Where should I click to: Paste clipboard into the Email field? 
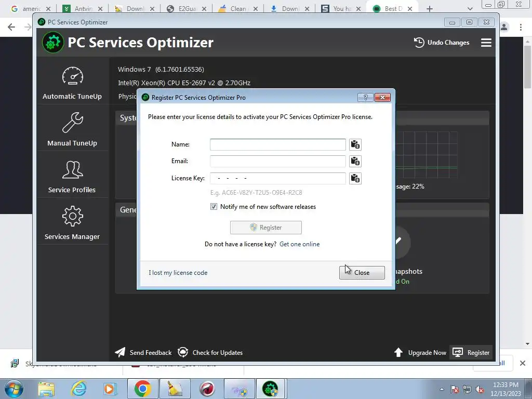tap(355, 161)
